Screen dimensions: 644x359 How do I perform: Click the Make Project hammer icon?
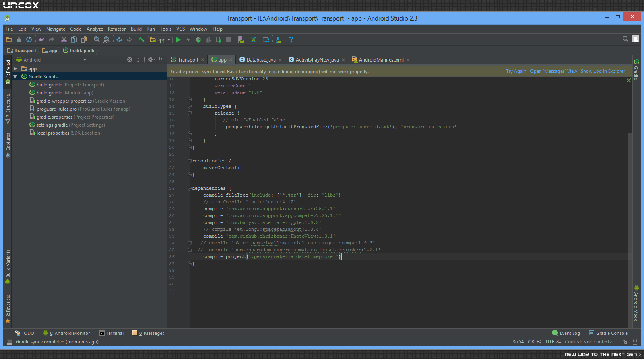tap(142, 39)
